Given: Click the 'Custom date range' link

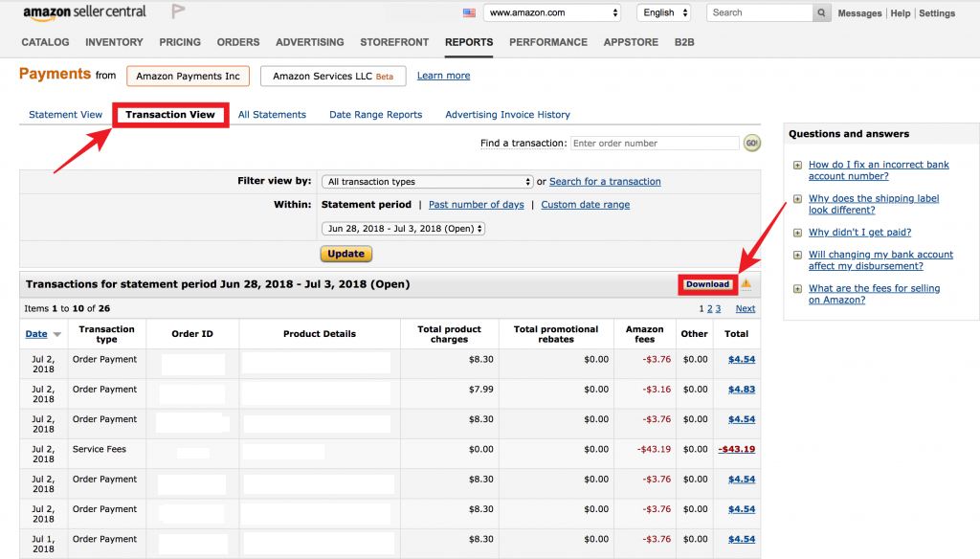Looking at the screenshot, I should pos(586,205).
